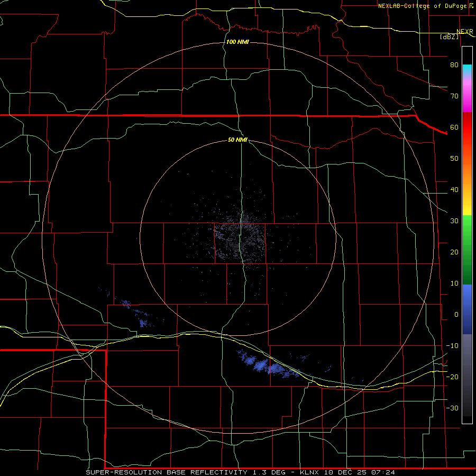476x476 pixels.
Task: Click the 50 value on dBZ scale
Action: pyautogui.click(x=454, y=159)
